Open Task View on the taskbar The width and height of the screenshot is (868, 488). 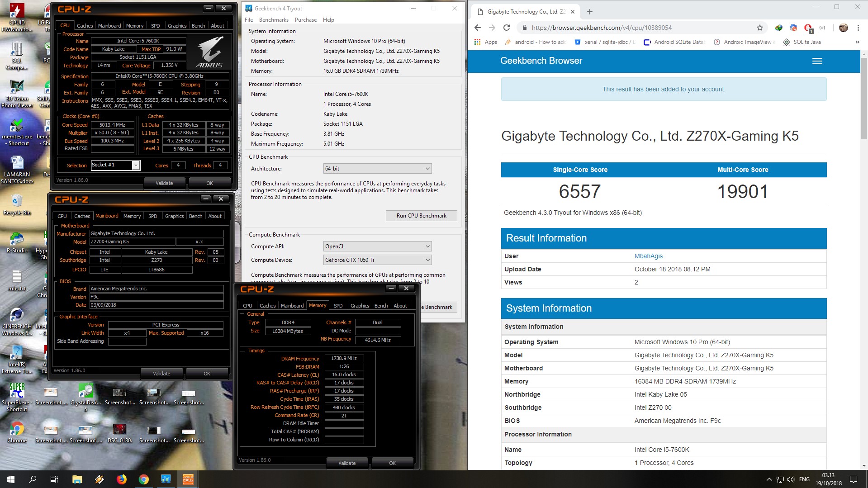click(x=54, y=479)
